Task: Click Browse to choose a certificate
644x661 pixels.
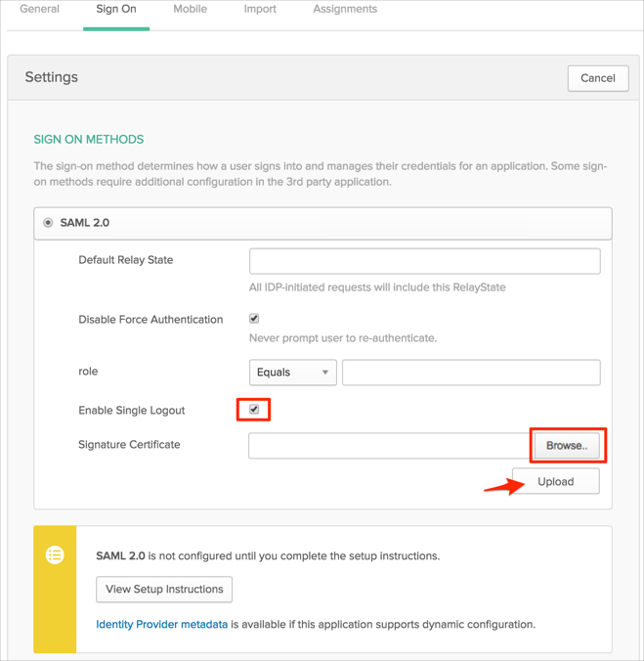Action: pos(567,446)
